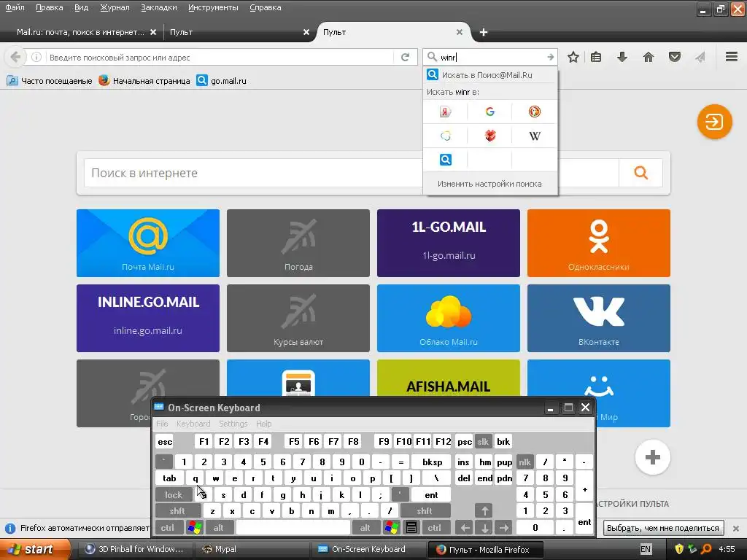Click Выбрать, чем мне поделиться button
The height and width of the screenshot is (560, 747).
pyautogui.click(x=662, y=528)
